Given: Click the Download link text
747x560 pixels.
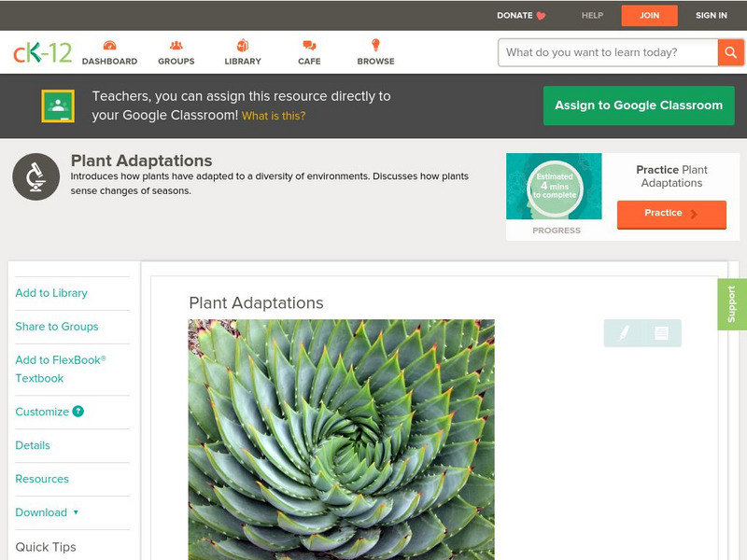Looking at the screenshot, I should click(x=41, y=512).
